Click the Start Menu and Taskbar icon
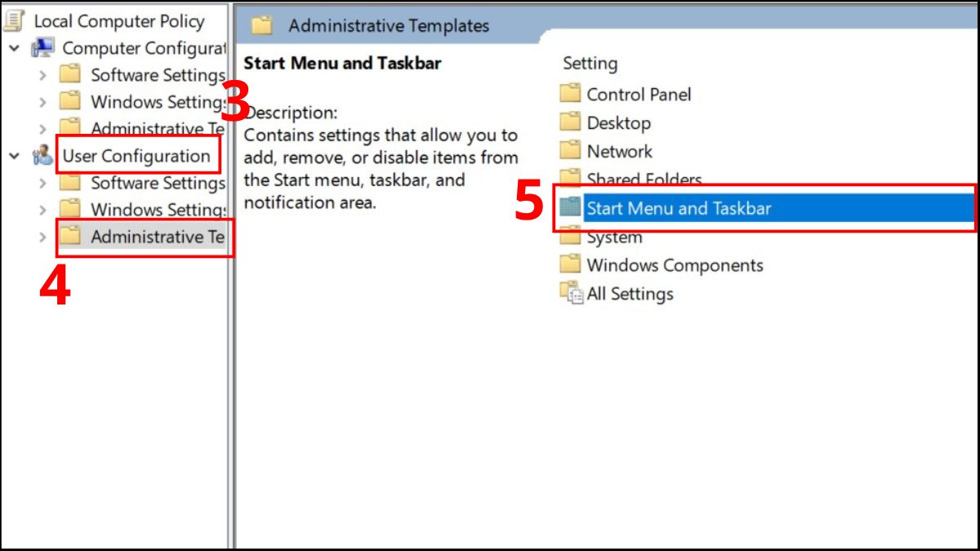980x551 pixels. click(x=571, y=208)
